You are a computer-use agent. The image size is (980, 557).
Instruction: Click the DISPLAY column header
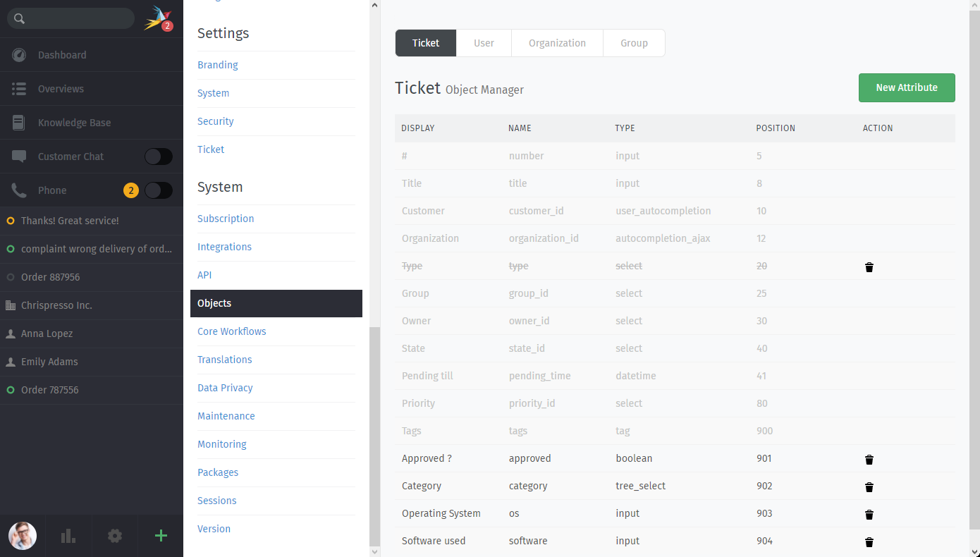tap(418, 128)
